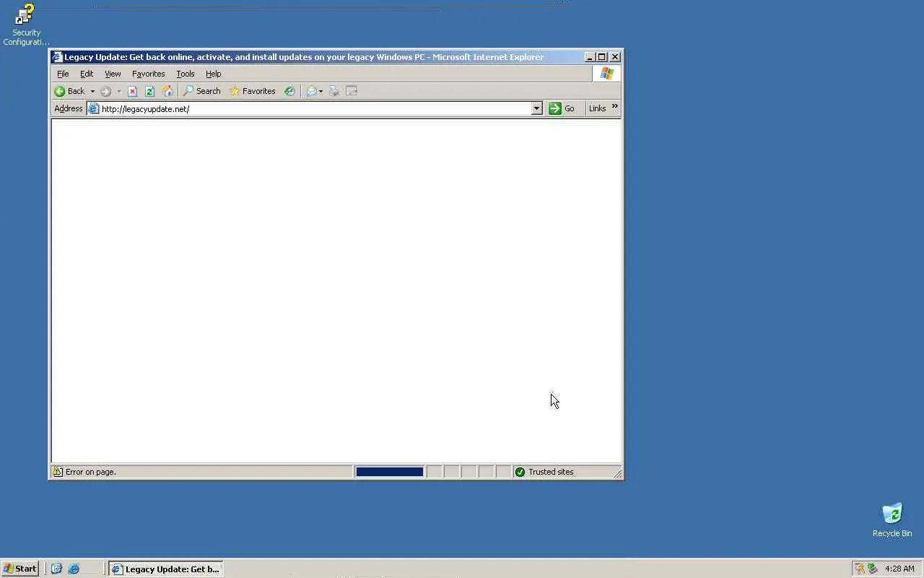
Task: Click the Show Desktop quick launch icon
Action: click(x=56, y=569)
